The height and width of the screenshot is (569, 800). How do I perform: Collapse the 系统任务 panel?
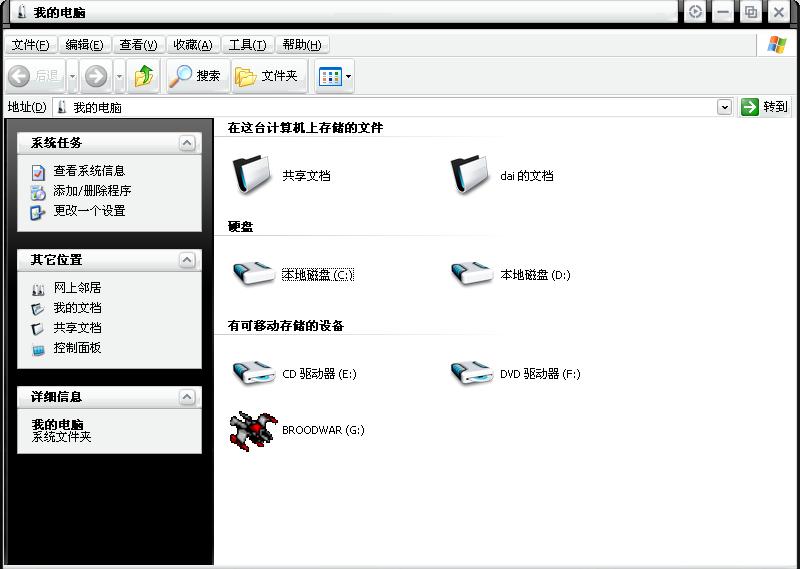[187, 143]
